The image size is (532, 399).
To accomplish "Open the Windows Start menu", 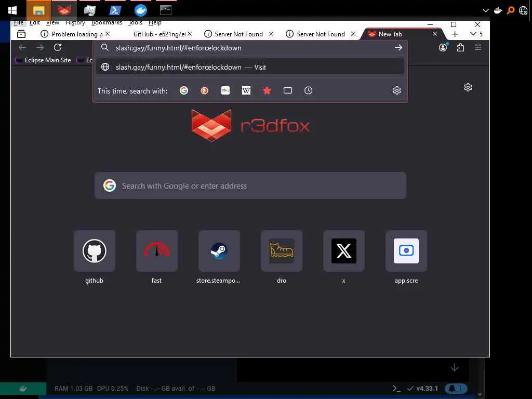I will coord(12,10).
